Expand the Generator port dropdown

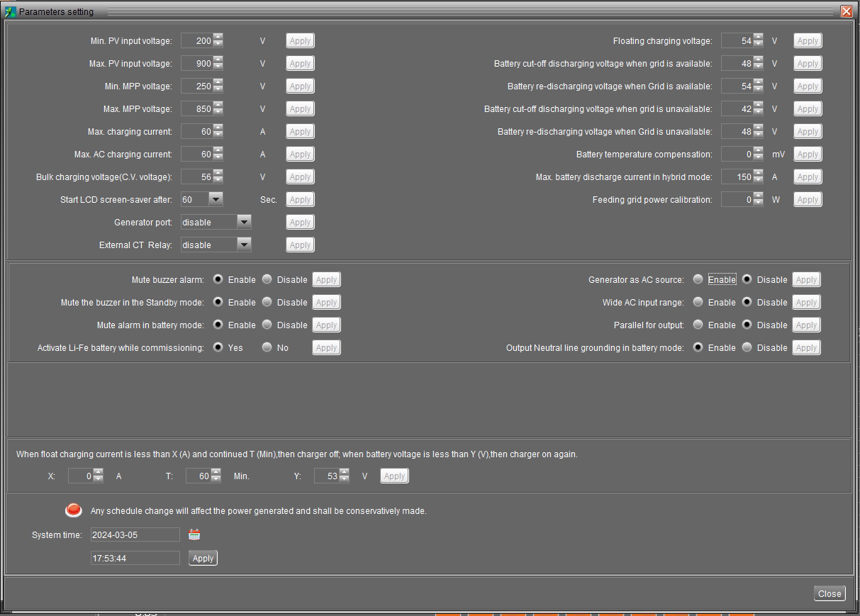(243, 223)
